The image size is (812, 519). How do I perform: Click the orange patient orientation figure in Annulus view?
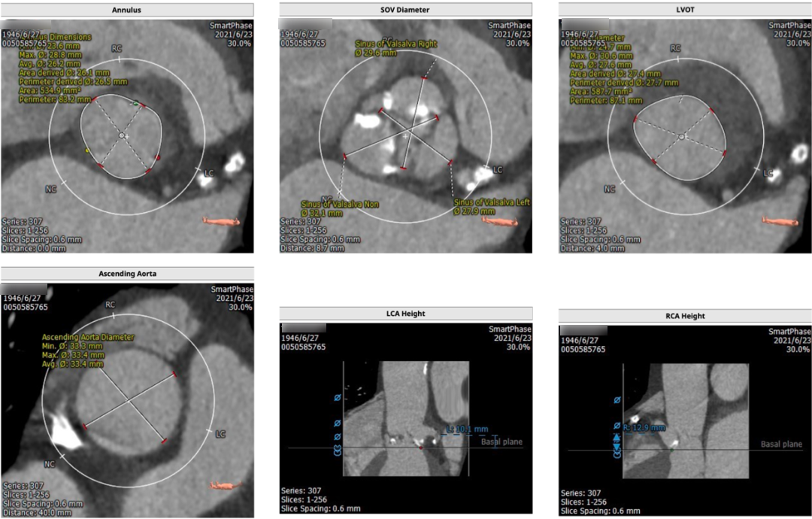tap(221, 221)
